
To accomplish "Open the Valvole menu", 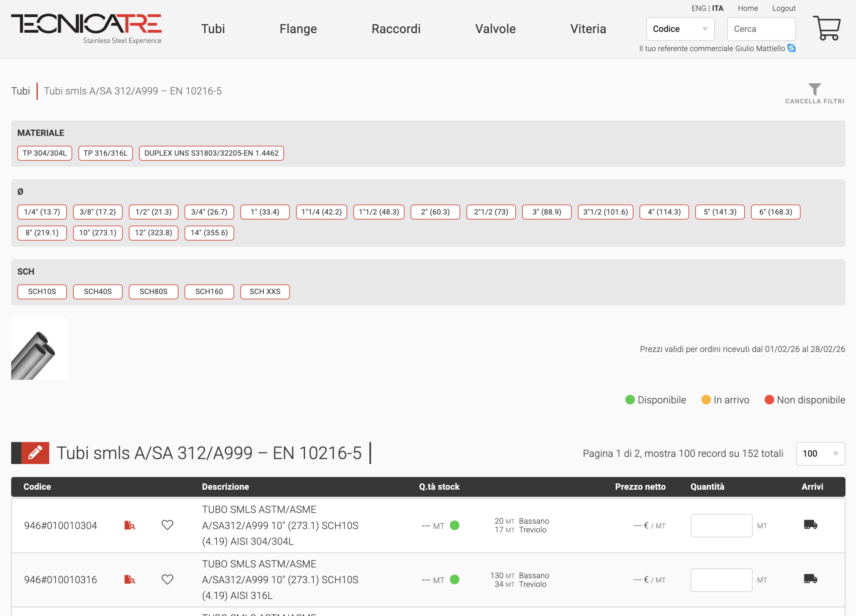I will pyautogui.click(x=495, y=29).
